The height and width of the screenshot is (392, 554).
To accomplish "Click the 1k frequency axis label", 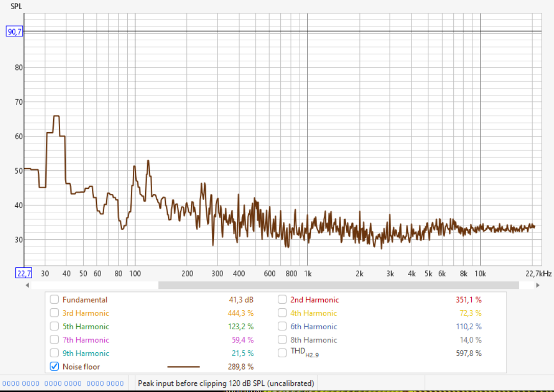I will point(308,274).
